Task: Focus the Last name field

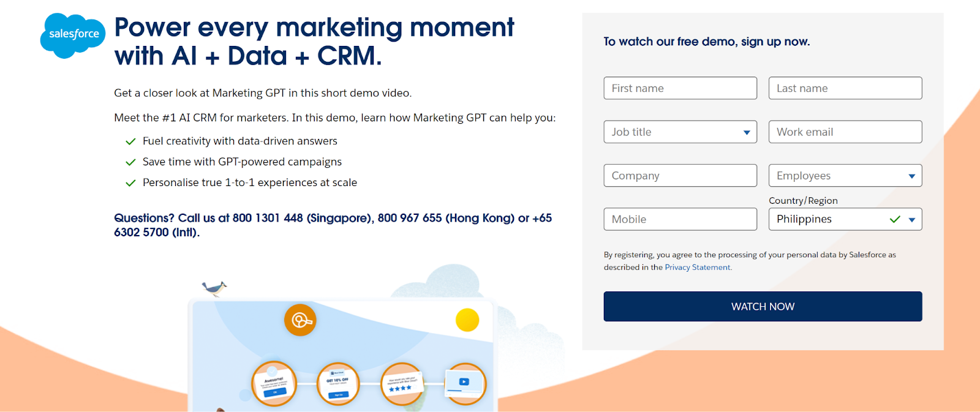Action: 845,88
